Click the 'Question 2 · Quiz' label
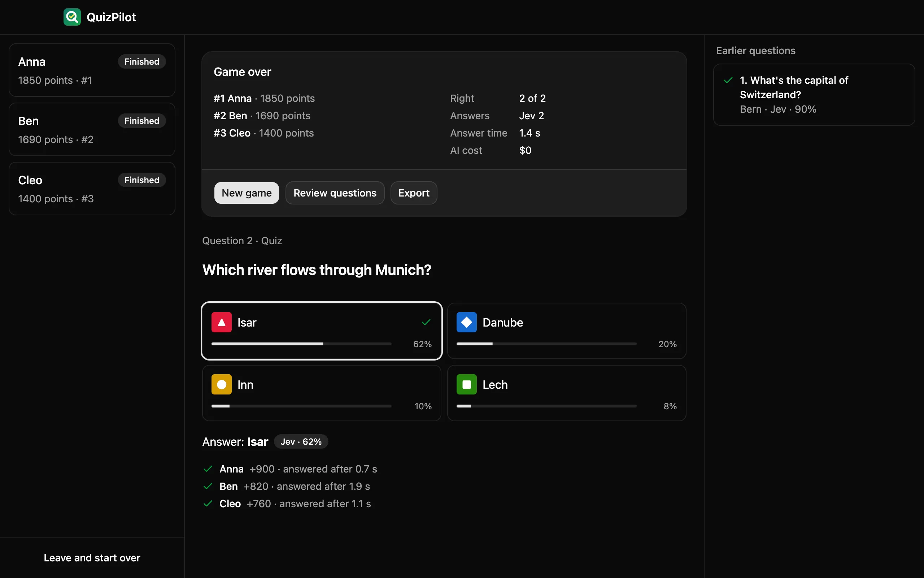Image resolution: width=924 pixels, height=578 pixels. 242,241
